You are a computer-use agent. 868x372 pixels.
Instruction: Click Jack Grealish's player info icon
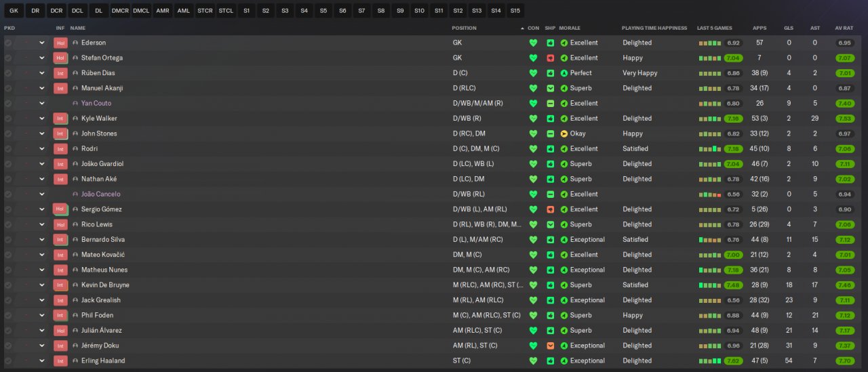click(75, 300)
